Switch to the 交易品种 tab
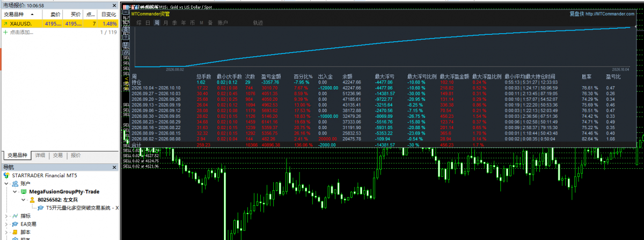The image size is (644, 240). point(17,155)
